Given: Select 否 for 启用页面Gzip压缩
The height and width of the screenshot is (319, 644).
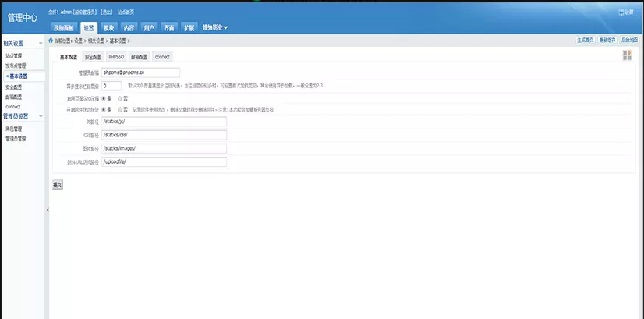Looking at the screenshot, I should pos(120,98).
